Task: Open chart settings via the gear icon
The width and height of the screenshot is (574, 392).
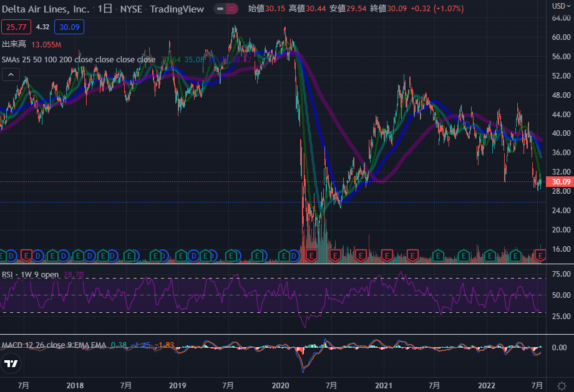Action: point(561,386)
